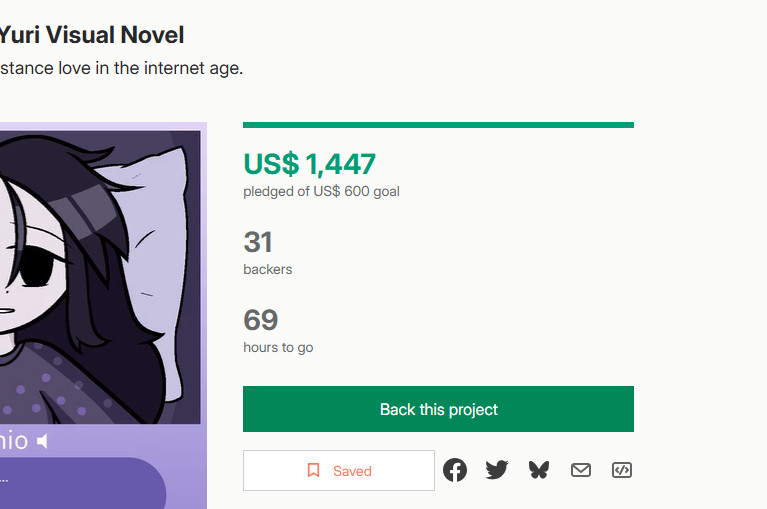The image size is (767, 509).
Task: Click the green funding progress bar
Action: (x=438, y=125)
